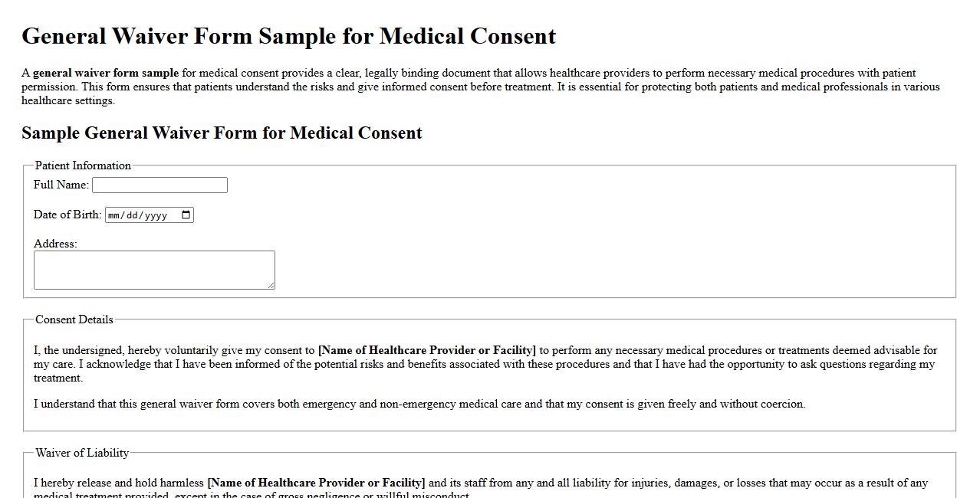Click the mm month segment of Date of Birth
This screenshot has width=980, height=498.
tap(114, 215)
